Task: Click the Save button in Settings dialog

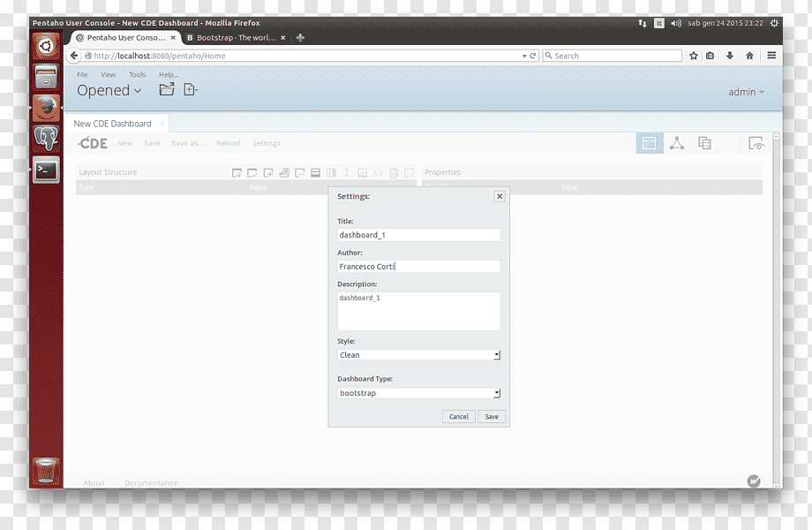Action: point(492,417)
